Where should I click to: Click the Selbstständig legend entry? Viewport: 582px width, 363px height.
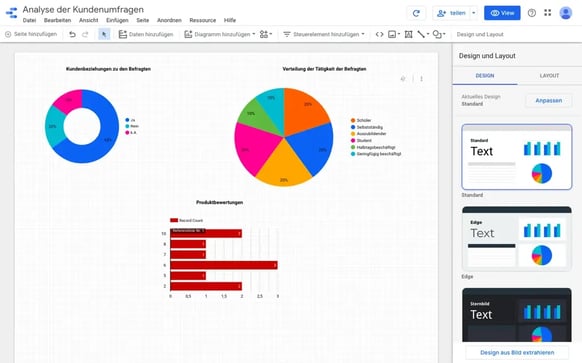point(366,127)
